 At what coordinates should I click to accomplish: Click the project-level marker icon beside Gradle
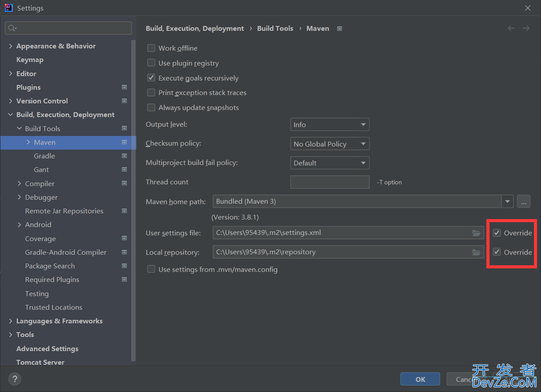[125, 156]
